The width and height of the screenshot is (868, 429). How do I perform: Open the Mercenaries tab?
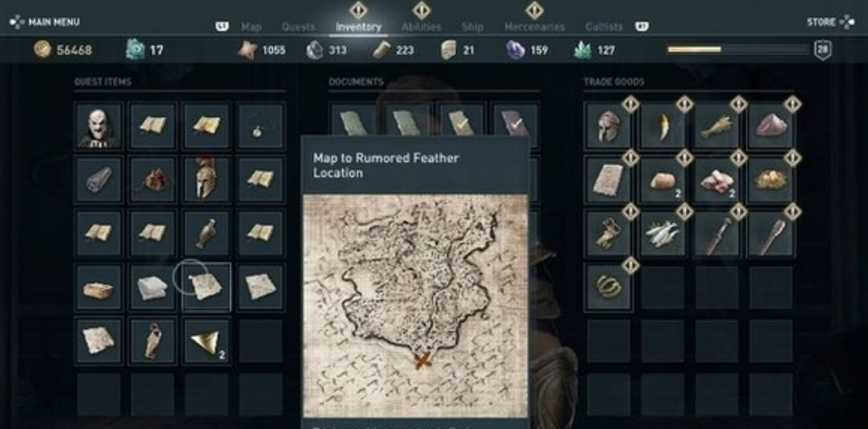pyautogui.click(x=535, y=26)
